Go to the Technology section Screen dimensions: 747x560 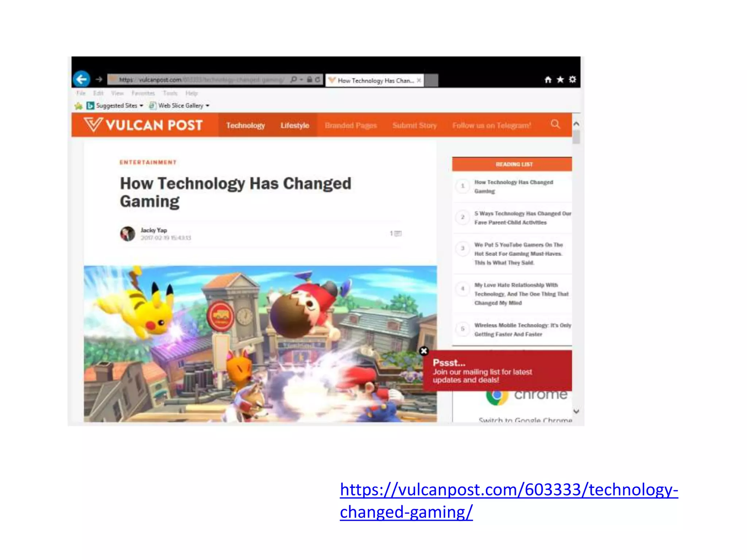click(x=245, y=125)
